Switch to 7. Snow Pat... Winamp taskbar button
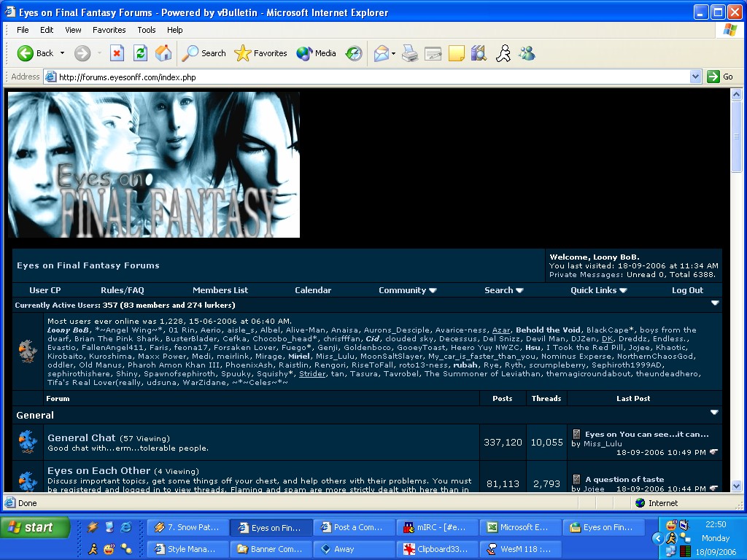 (187, 528)
